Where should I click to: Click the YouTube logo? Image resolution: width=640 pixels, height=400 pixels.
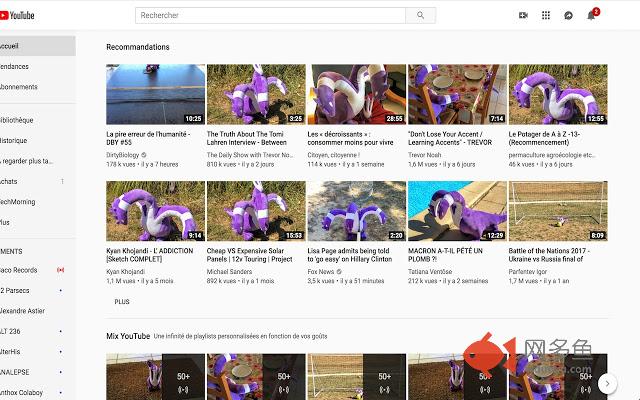click(17, 16)
